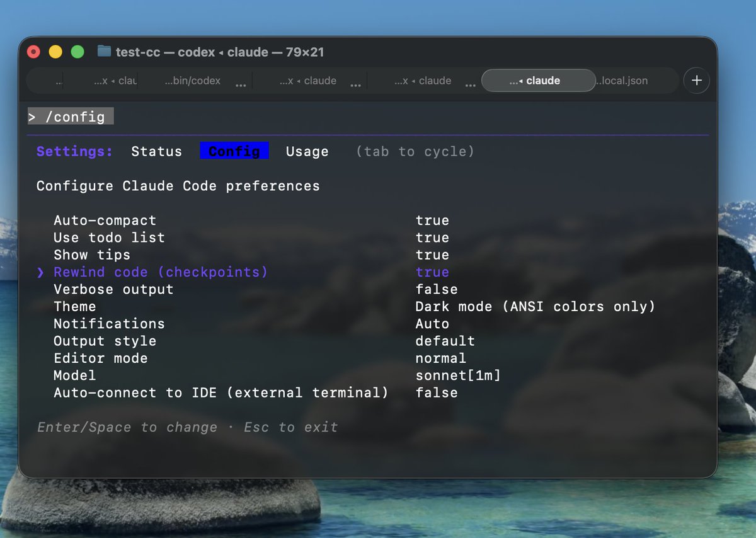Change the Editor mode setting
The height and width of the screenshot is (538, 756).
[101, 358]
